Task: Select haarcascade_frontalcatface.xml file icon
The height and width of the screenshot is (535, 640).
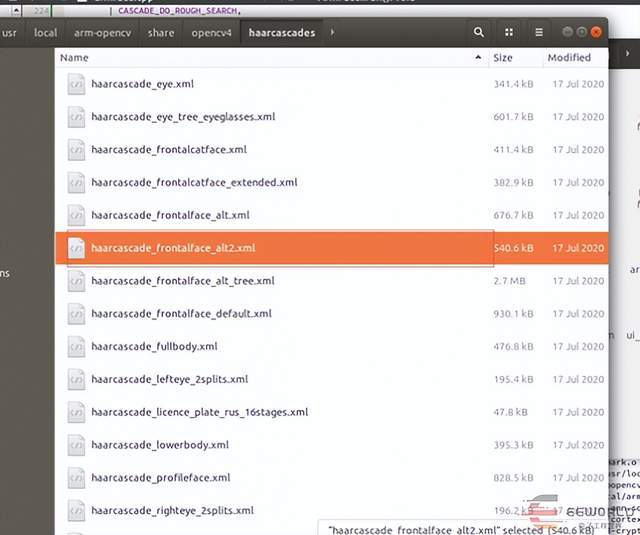Action: coord(77,150)
